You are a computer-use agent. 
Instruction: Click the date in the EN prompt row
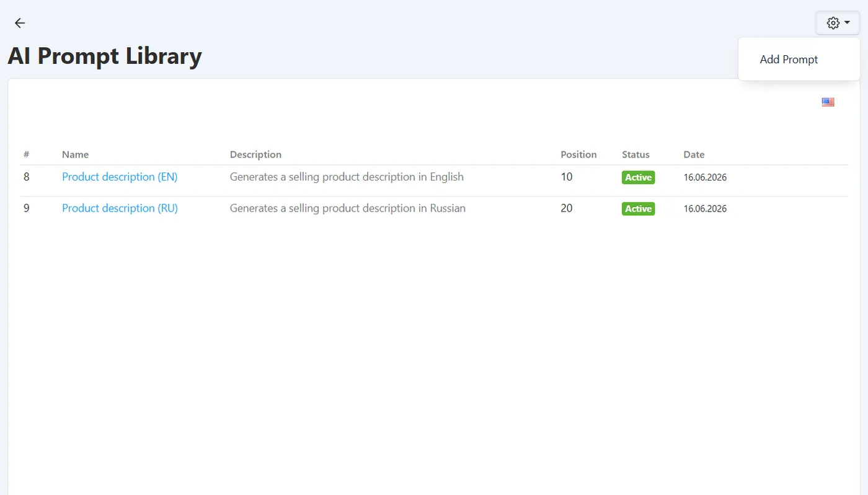click(705, 177)
